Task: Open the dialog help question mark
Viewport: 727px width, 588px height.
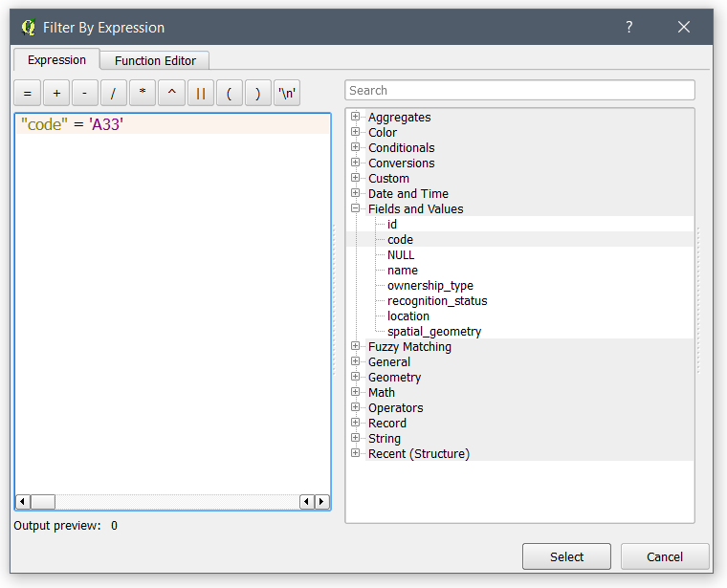Action: click(628, 28)
